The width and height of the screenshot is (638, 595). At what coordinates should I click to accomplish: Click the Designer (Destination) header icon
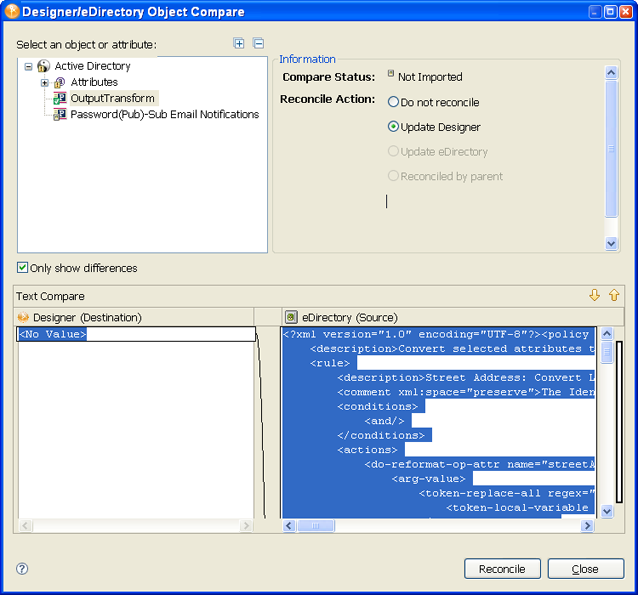[x=23, y=317]
